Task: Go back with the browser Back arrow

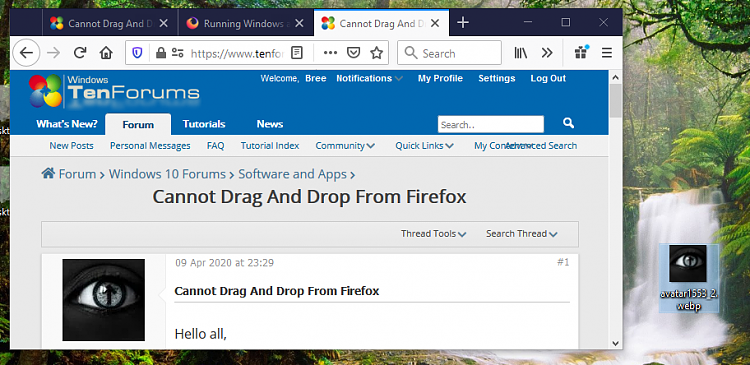Action: pos(26,53)
